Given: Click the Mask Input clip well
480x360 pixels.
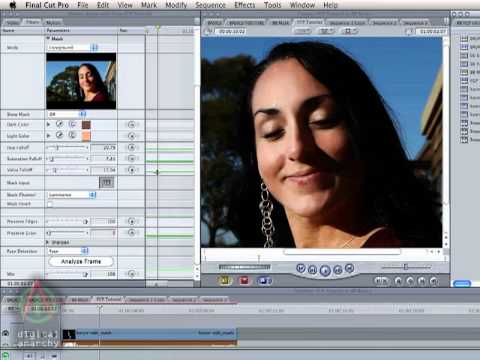Looking at the screenshot, I should [107, 182].
